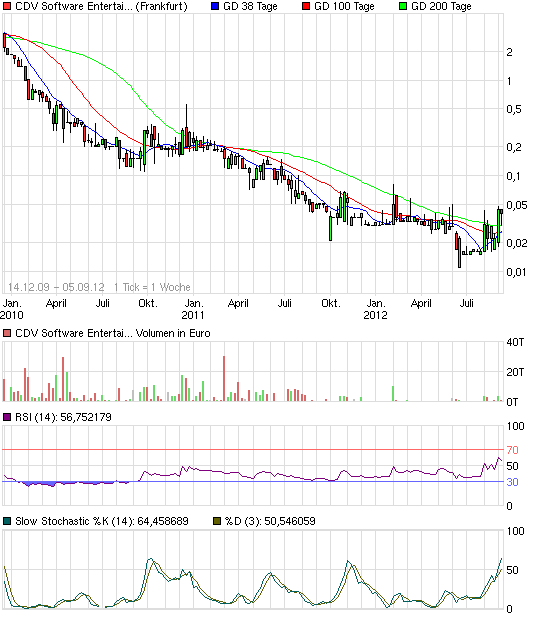Click the red GD 100 Tage swatch
Image resolution: width=545 pixels, height=618 pixels.
pyautogui.click(x=306, y=6)
